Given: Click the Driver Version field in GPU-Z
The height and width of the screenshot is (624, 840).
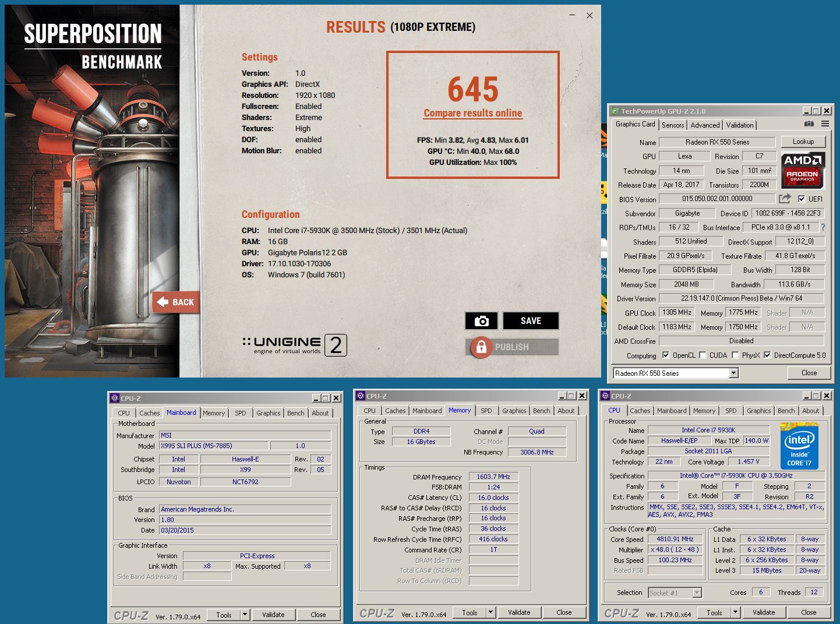Looking at the screenshot, I should 742,298.
